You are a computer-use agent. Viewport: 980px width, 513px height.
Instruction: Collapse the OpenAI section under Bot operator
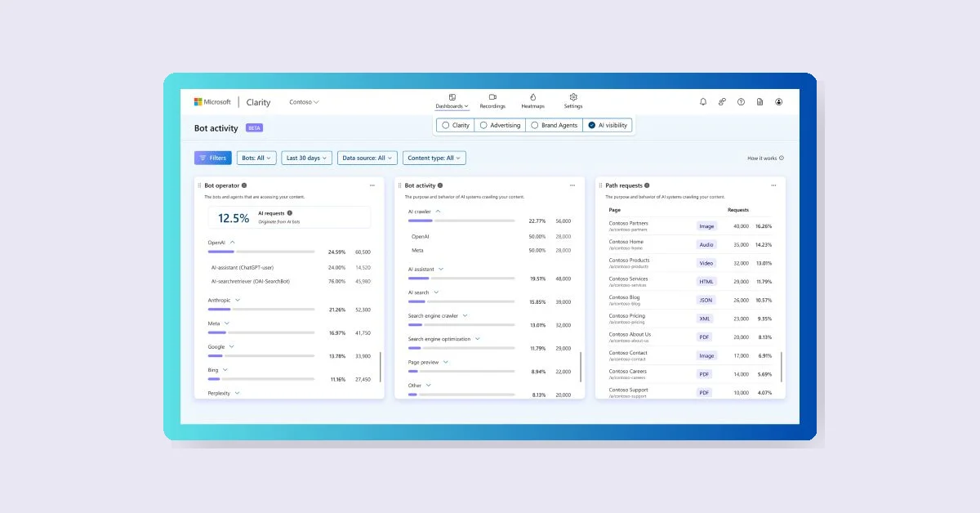coord(234,243)
